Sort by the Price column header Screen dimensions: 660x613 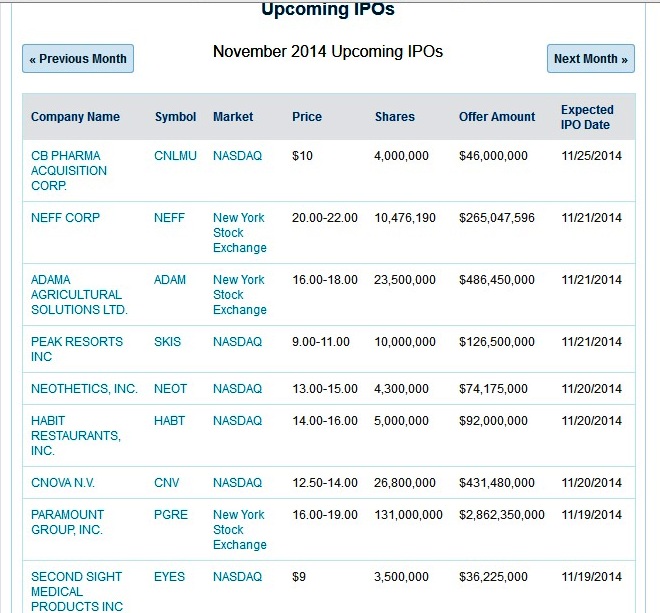pyautogui.click(x=307, y=117)
